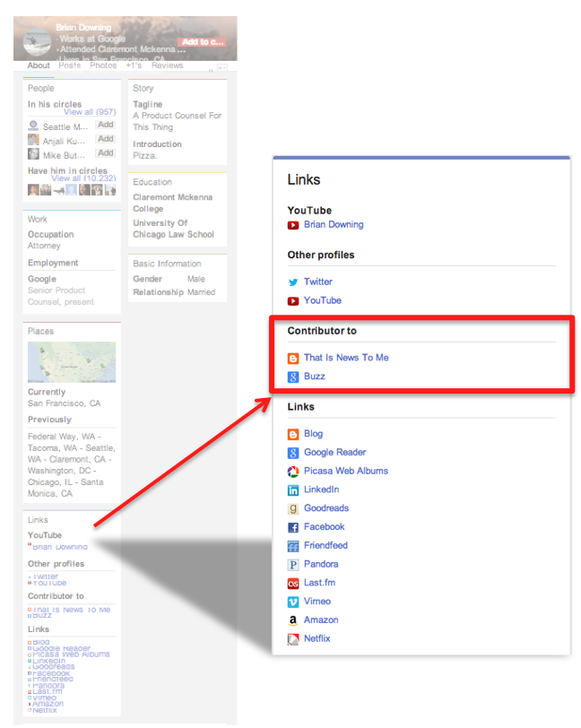
Task: Click the Picasa Web Albums icon
Action: (293, 472)
